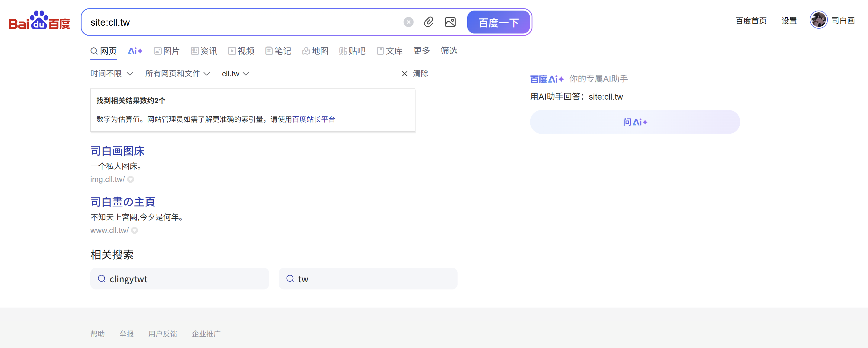
Task: Expand the 时间不限 time filter dropdown
Action: coord(111,73)
